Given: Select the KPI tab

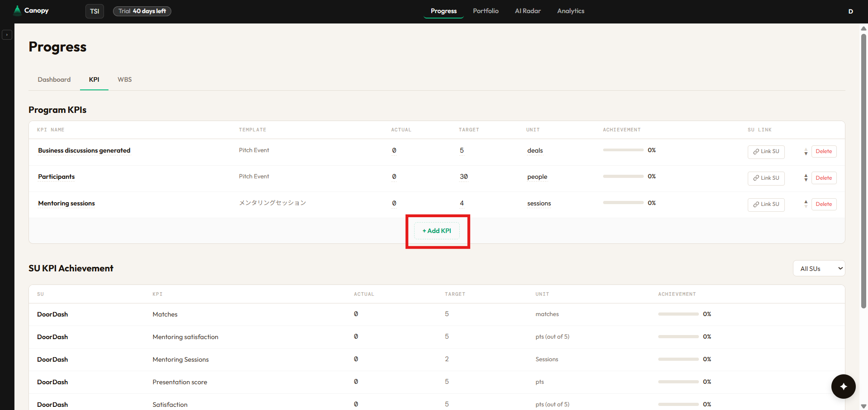Looking at the screenshot, I should tap(94, 79).
